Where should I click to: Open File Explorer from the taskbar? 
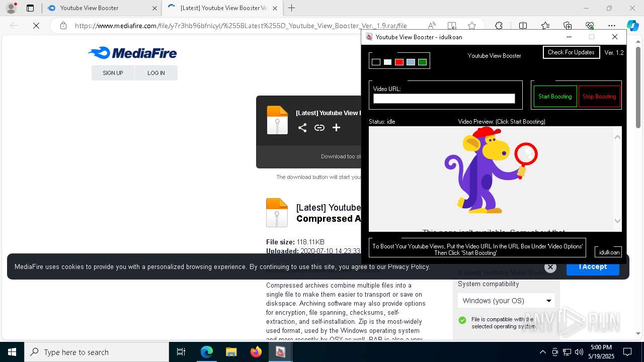pyautogui.click(x=231, y=352)
